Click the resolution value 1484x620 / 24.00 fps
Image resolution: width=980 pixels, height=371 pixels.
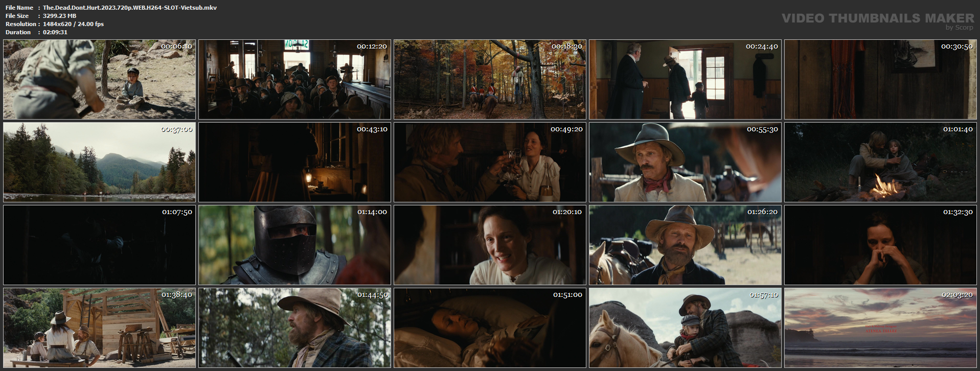[x=73, y=24]
